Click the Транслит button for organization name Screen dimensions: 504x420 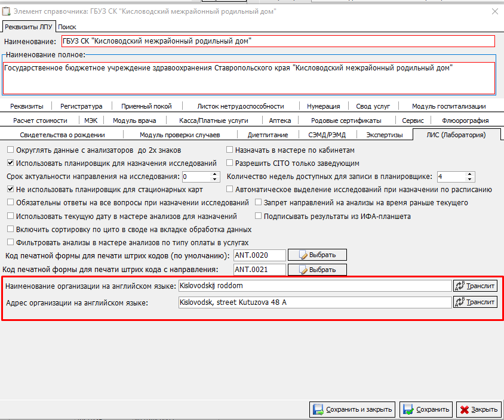click(475, 286)
